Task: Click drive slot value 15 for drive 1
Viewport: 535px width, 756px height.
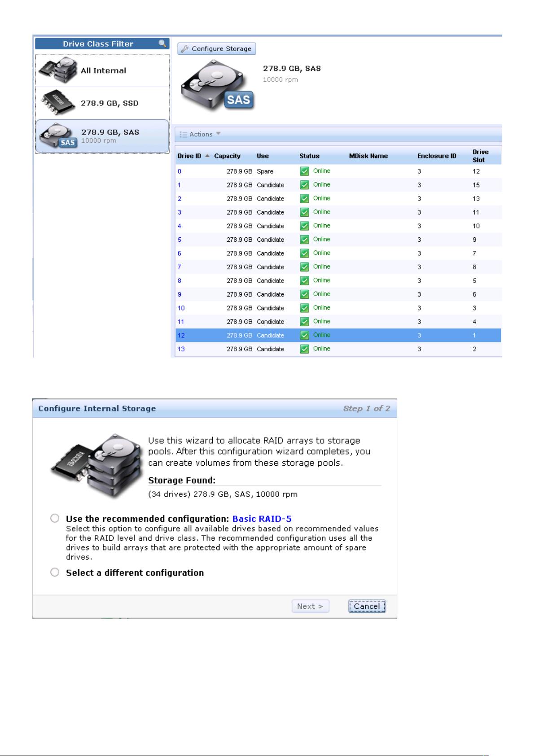Action: point(476,185)
